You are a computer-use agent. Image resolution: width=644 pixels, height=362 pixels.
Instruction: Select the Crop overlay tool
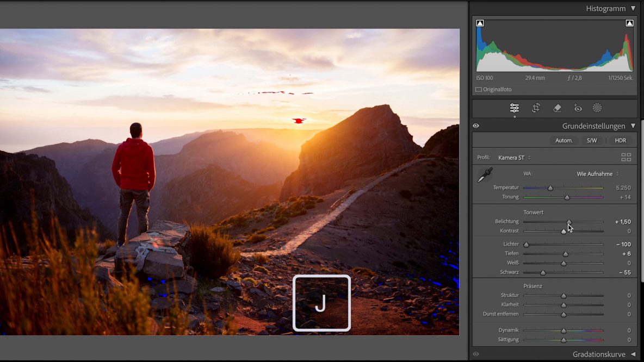[536, 108]
